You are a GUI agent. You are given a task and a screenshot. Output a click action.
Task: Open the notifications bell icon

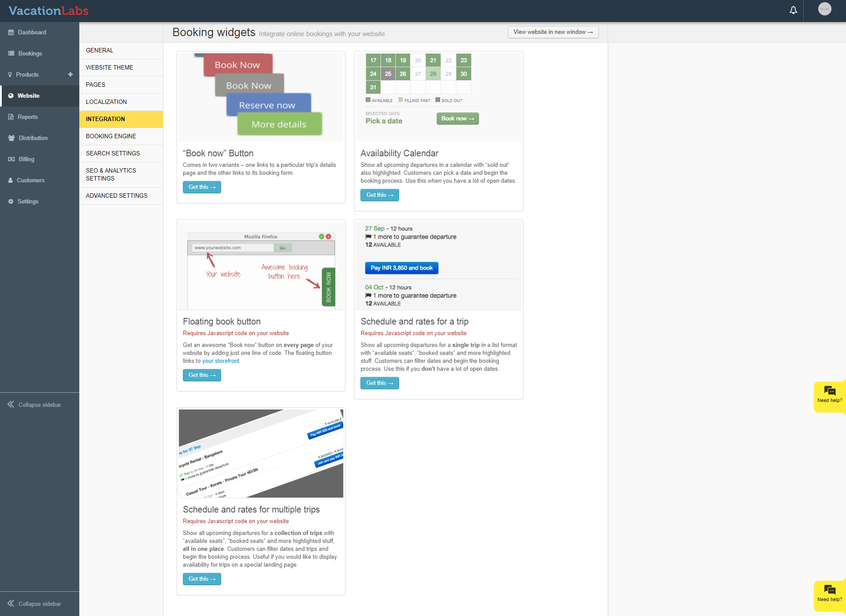pos(793,10)
